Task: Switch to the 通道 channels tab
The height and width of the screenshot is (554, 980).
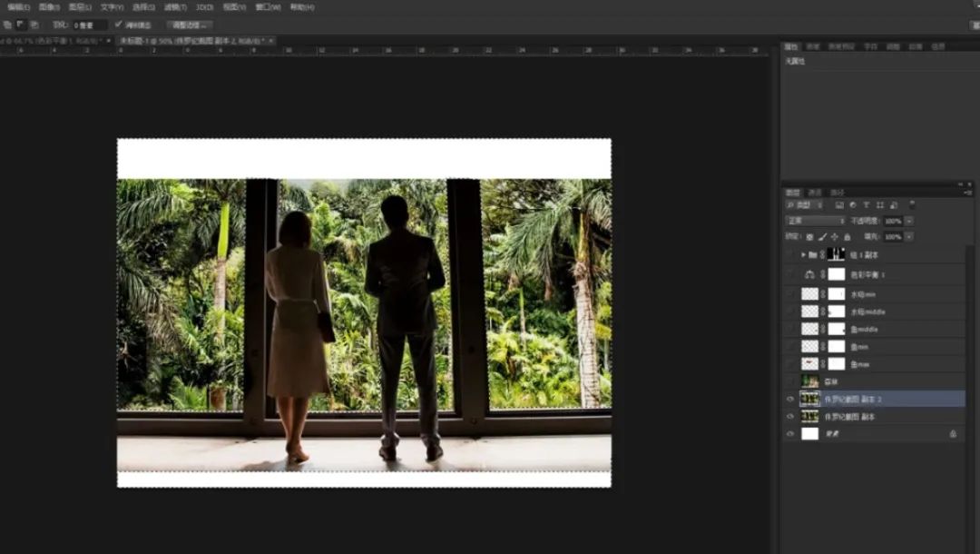Action: coord(815,193)
